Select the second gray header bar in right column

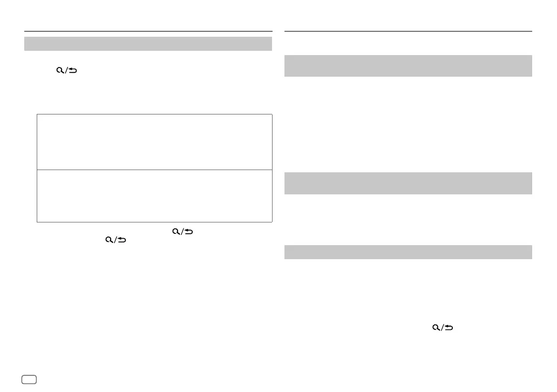pyautogui.click(x=408, y=183)
